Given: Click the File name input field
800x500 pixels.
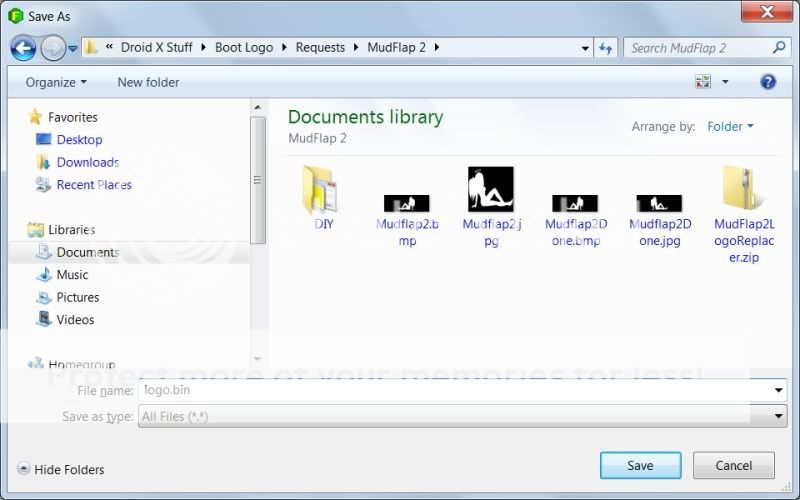Looking at the screenshot, I should pos(454,390).
